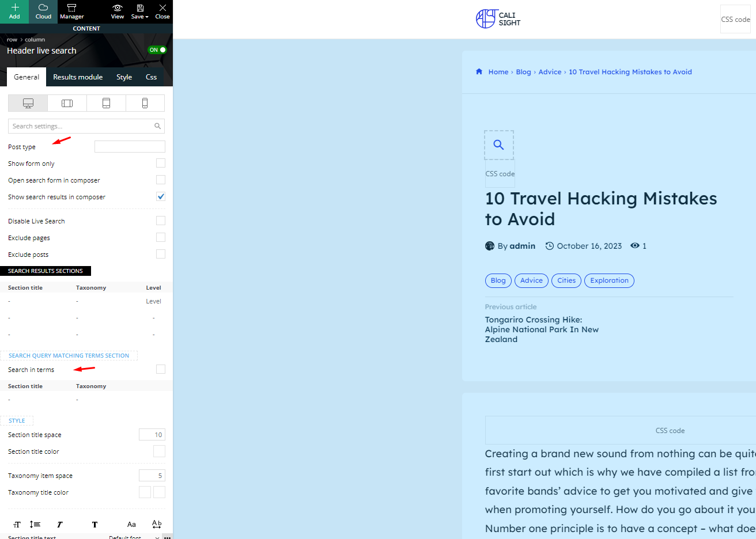Click the italic font style icon

pos(59,525)
